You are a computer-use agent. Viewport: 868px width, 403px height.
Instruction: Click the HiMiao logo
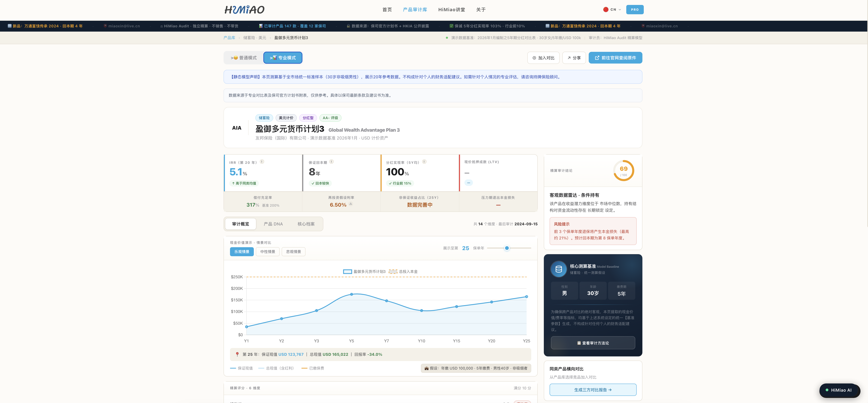245,9
